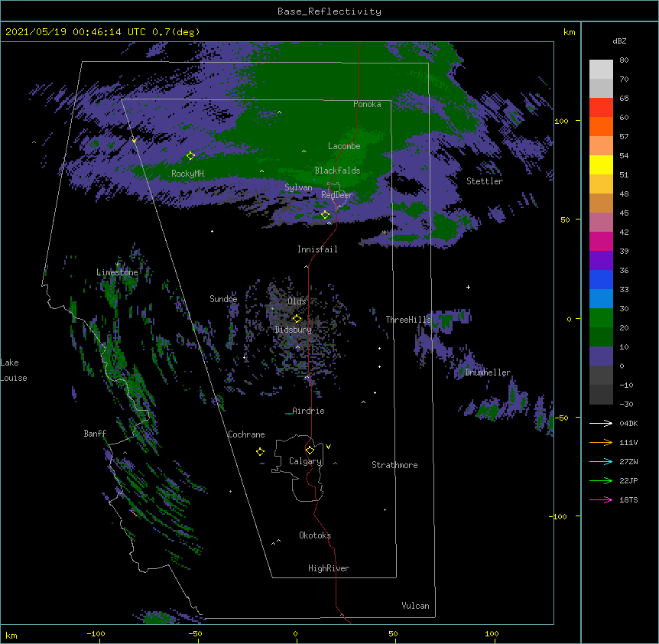
Task: Click the -50 tick on the bottom axis
Action: (195, 633)
